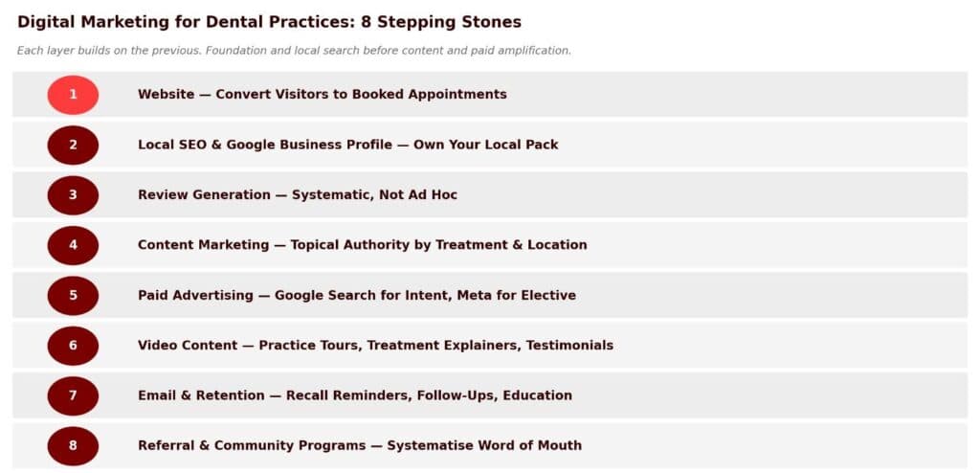Open Website — Convert Visitors to Booked Appointments

pos(322,95)
